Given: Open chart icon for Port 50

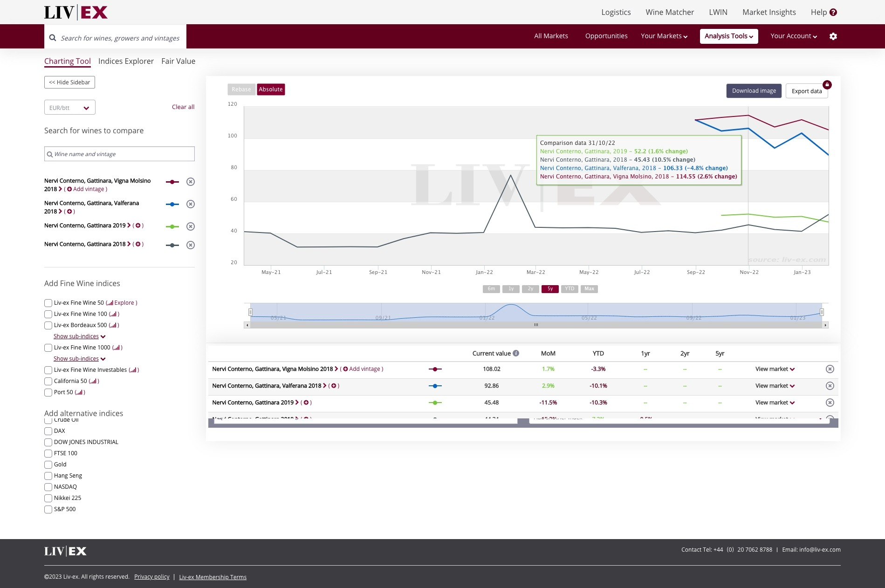Looking at the screenshot, I should [x=79, y=392].
